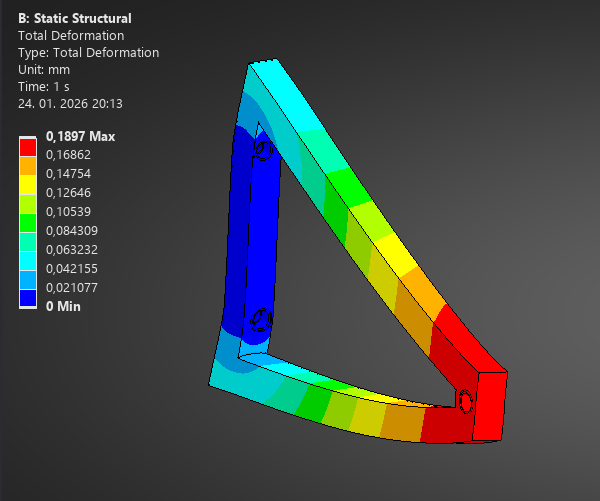Click the "B: Static Structural" title text
Image resolution: width=600 pixels, height=501 pixels.
pos(74,18)
